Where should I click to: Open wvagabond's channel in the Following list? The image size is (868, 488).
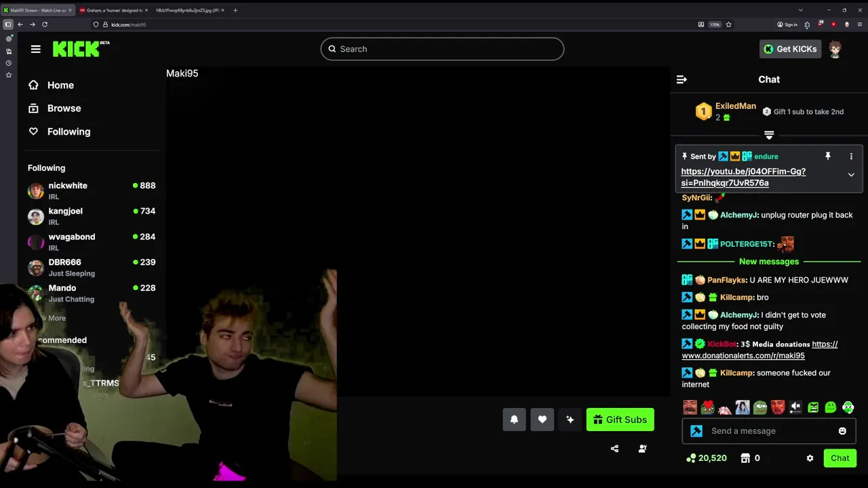(x=92, y=242)
